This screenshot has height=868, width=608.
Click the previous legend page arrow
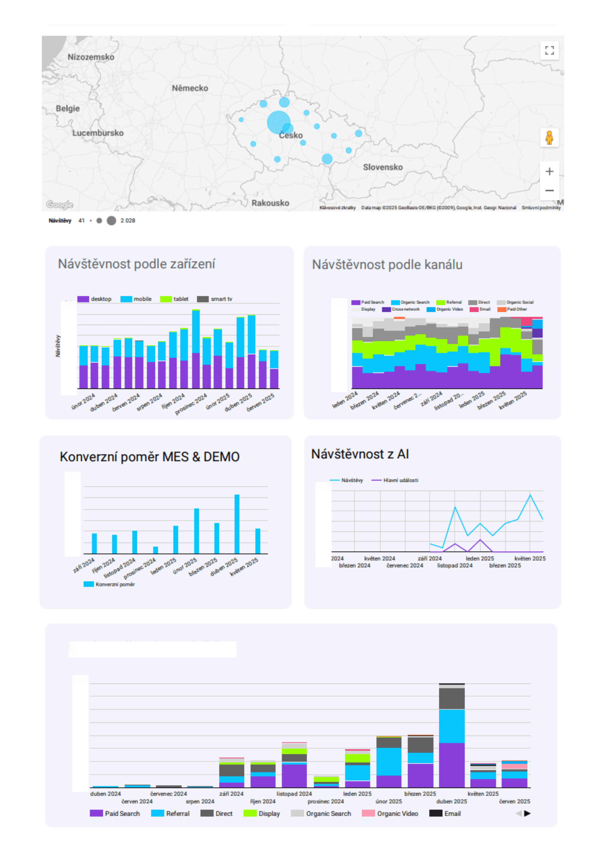pyautogui.click(x=518, y=813)
